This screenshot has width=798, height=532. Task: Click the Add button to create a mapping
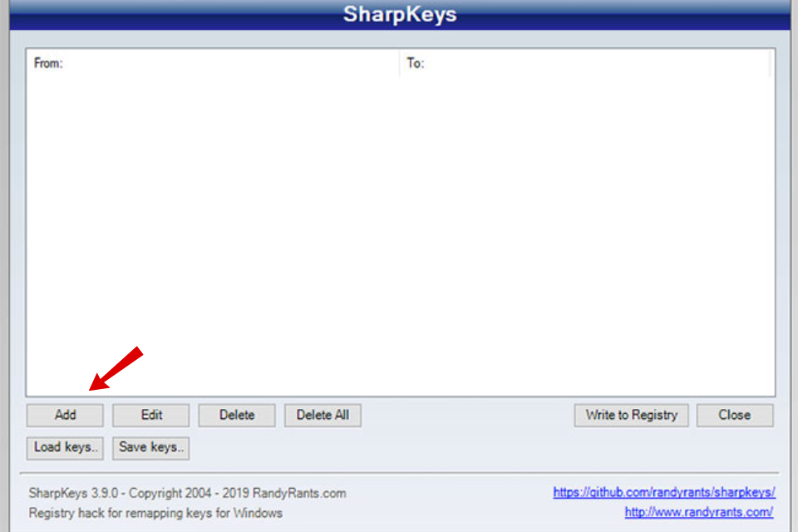pyautogui.click(x=64, y=415)
